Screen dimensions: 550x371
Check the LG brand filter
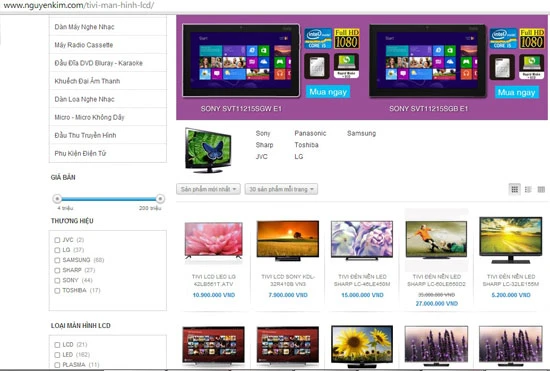pyautogui.click(x=57, y=250)
